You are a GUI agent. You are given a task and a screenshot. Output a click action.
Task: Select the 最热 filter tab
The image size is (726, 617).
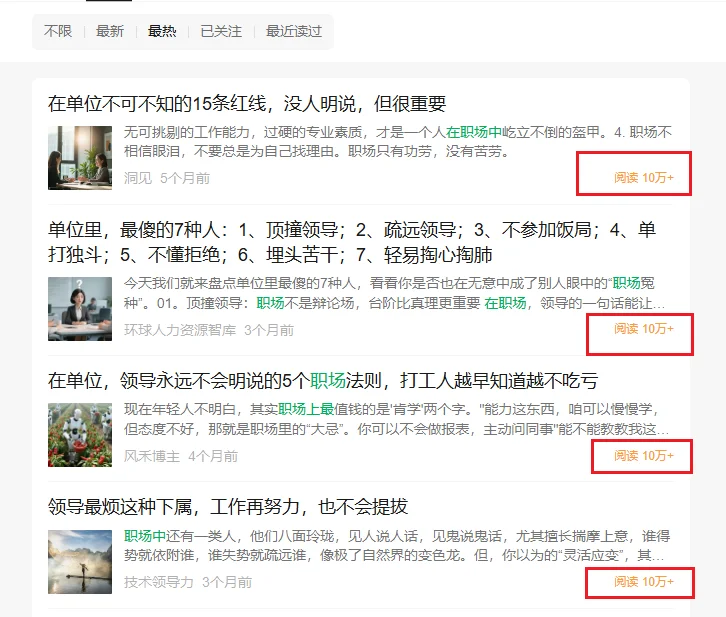[162, 31]
